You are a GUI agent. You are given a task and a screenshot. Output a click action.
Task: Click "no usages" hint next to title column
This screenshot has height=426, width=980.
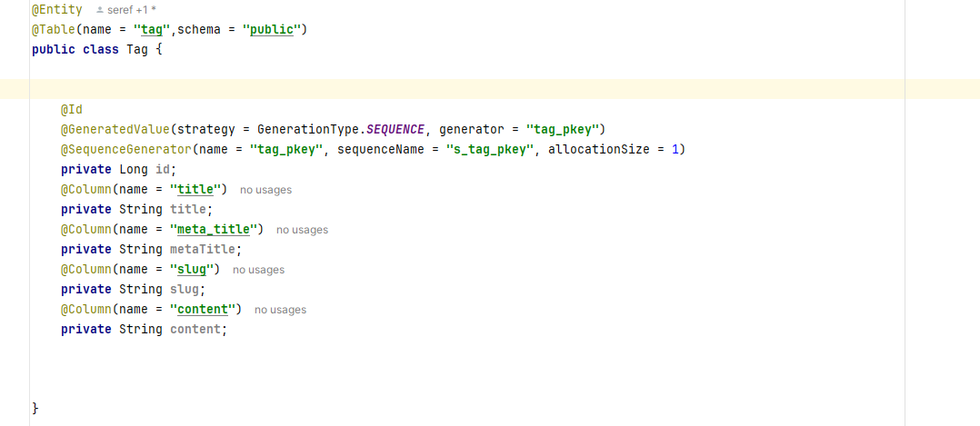point(265,190)
